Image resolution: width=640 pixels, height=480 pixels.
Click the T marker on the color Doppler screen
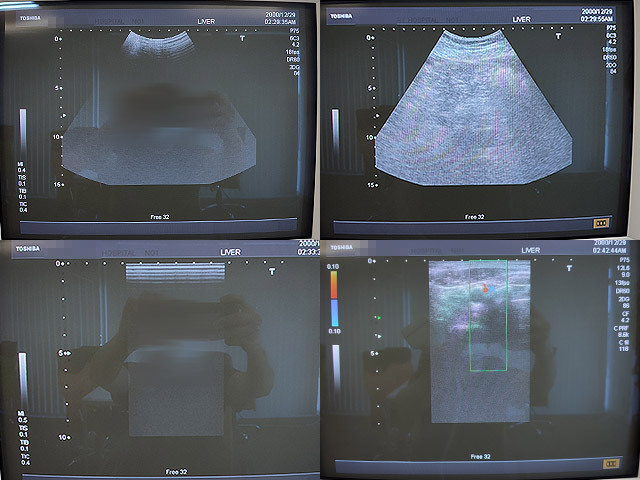pyautogui.click(x=569, y=268)
